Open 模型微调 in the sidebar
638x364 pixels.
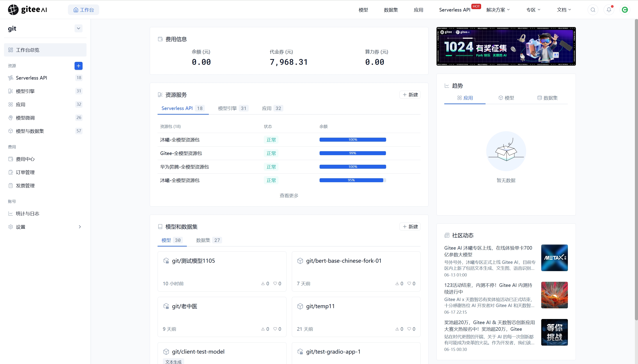click(45, 117)
